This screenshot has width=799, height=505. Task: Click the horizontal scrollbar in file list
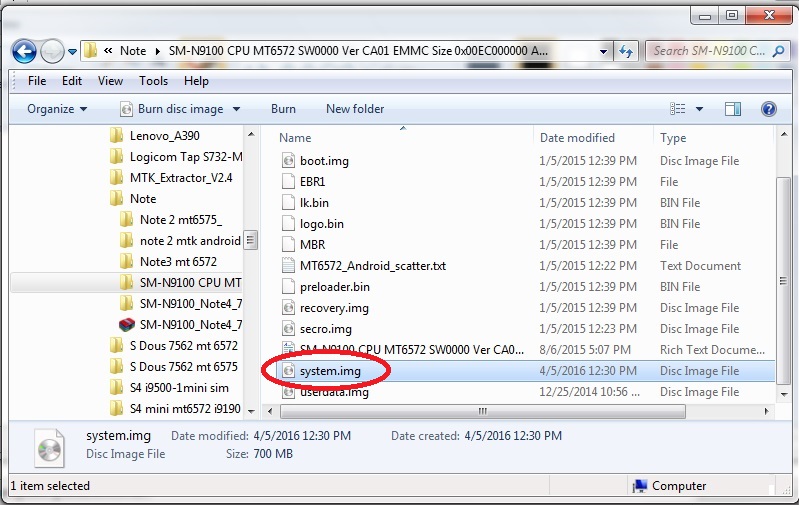pyautogui.click(x=483, y=411)
